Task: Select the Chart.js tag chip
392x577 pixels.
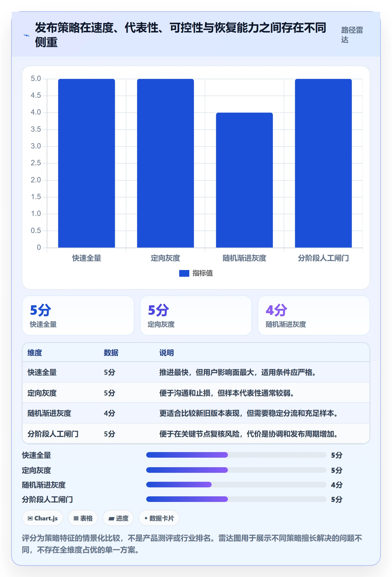Action: (x=43, y=518)
